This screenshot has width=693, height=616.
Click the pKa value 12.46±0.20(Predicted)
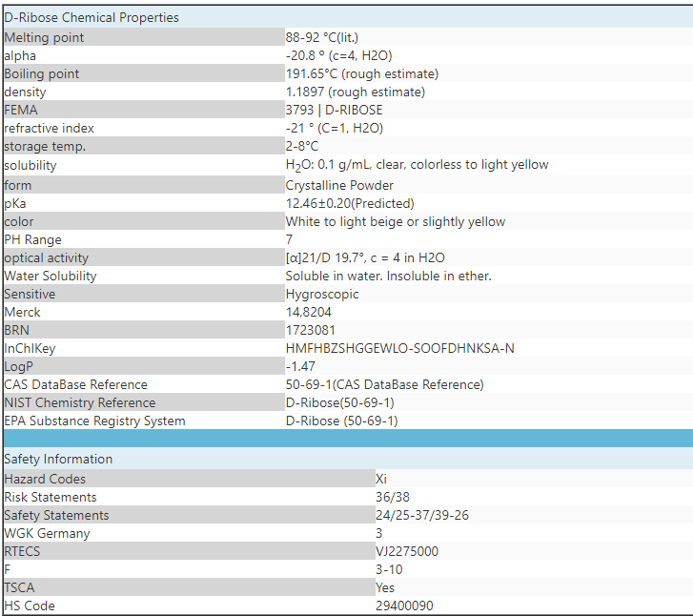[350, 203]
